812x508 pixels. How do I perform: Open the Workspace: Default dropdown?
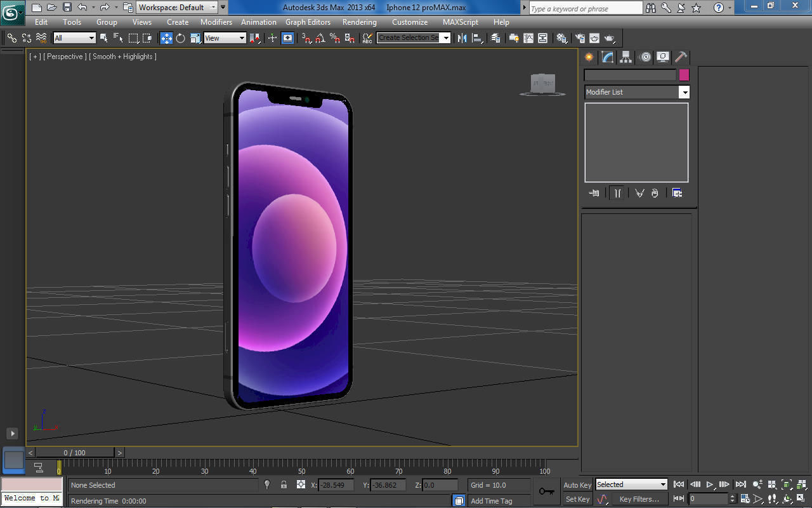tap(177, 8)
